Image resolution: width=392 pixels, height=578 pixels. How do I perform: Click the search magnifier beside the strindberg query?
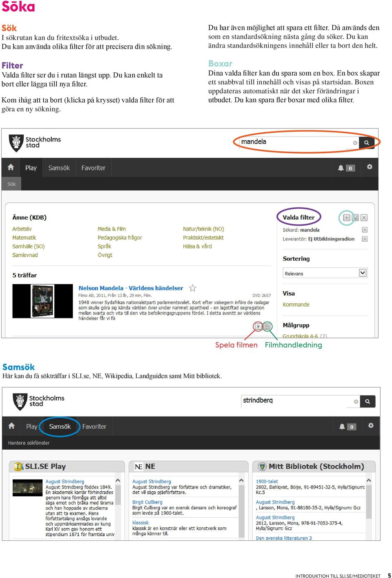[367, 401]
